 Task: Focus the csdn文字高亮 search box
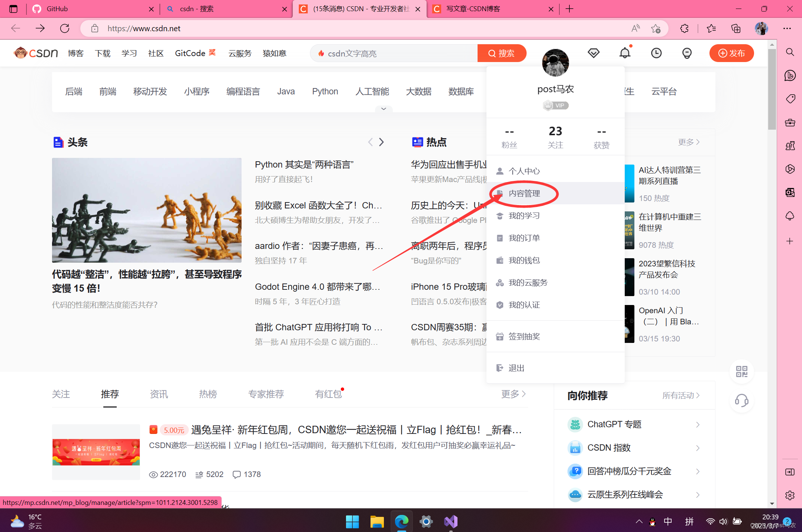tap(394, 53)
